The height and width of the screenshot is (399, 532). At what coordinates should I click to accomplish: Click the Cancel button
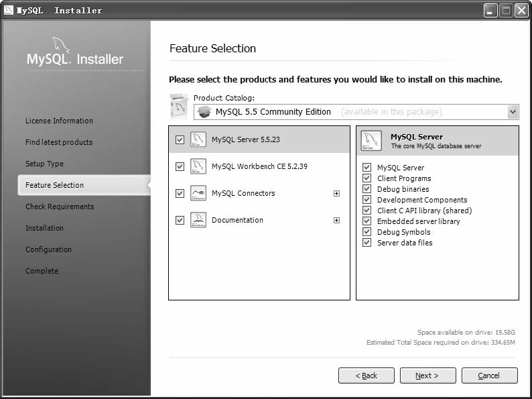coord(490,376)
